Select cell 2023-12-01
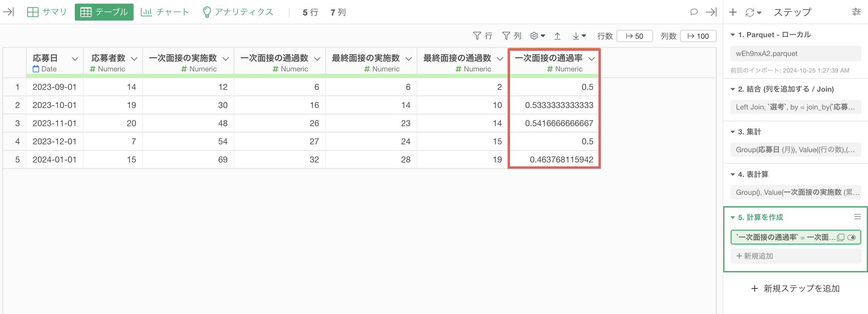868x314 pixels. pos(55,142)
